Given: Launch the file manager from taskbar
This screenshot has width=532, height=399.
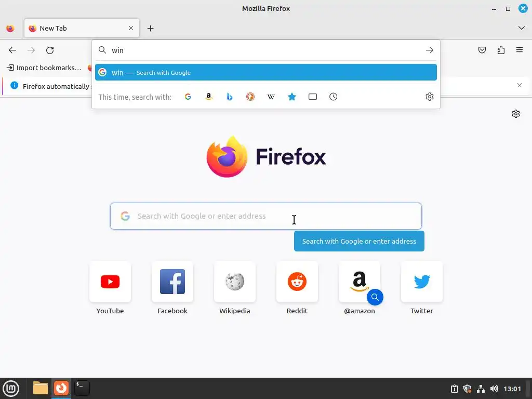Looking at the screenshot, I should tap(41, 388).
